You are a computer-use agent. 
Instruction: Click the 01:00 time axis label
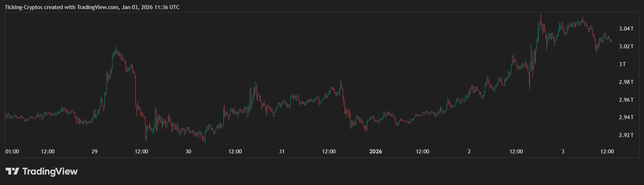[x=12, y=152]
